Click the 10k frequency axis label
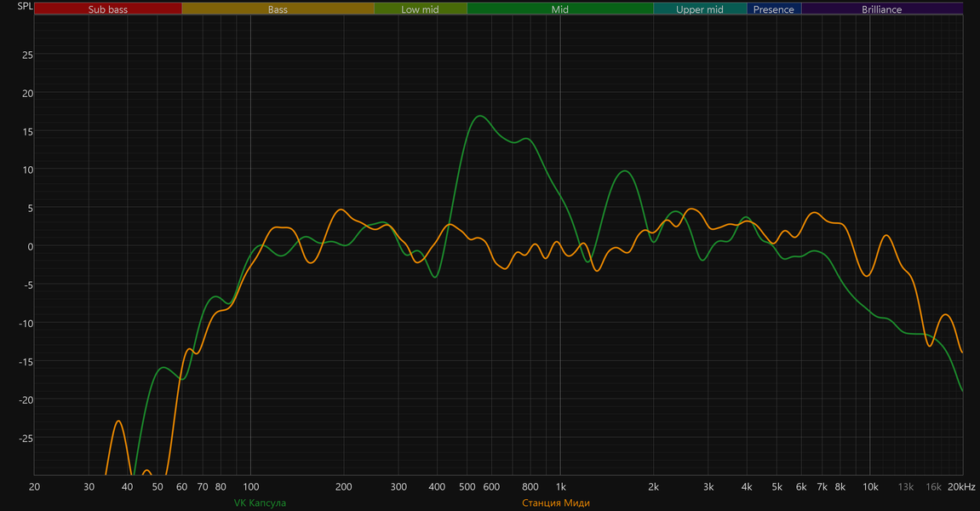 [870, 486]
